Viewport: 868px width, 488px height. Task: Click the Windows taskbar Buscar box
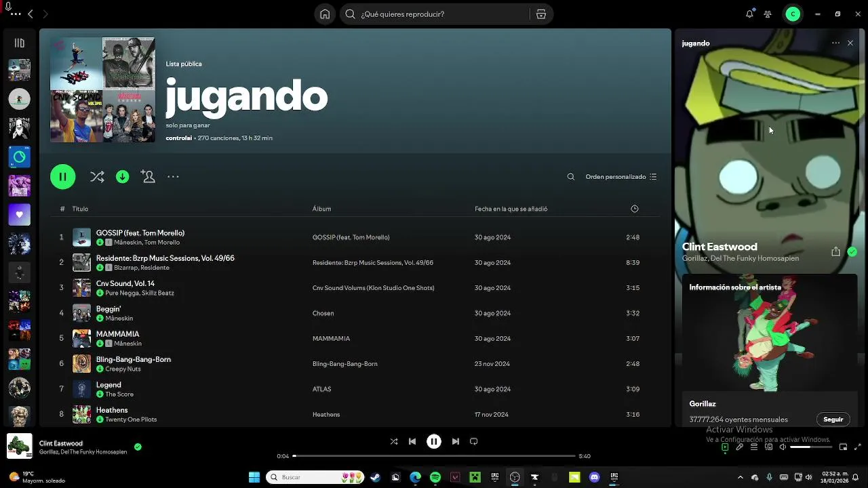tap(315, 477)
